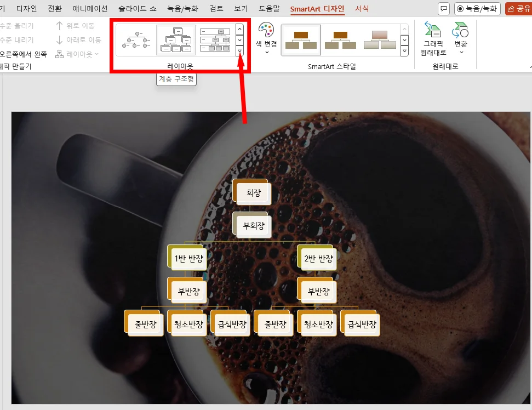Select third light gradient SmartArt style
The height and width of the screenshot is (410, 532).
(x=380, y=40)
